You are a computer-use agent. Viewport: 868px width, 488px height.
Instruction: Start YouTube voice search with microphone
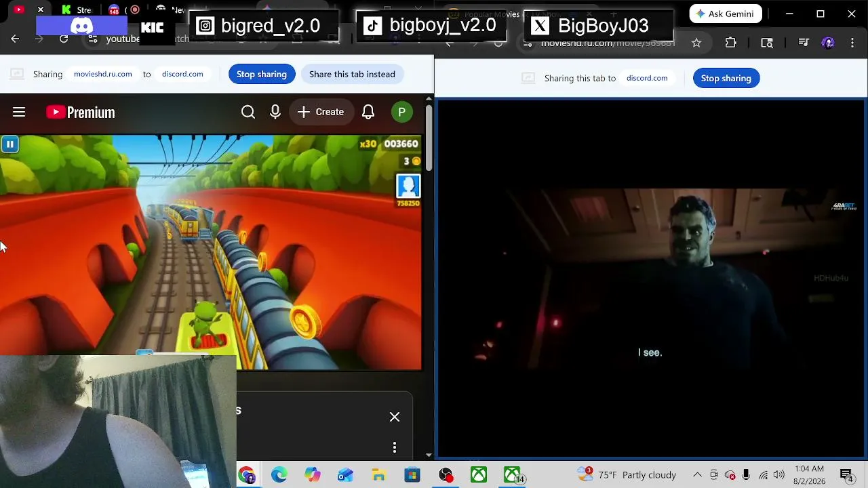coord(275,112)
